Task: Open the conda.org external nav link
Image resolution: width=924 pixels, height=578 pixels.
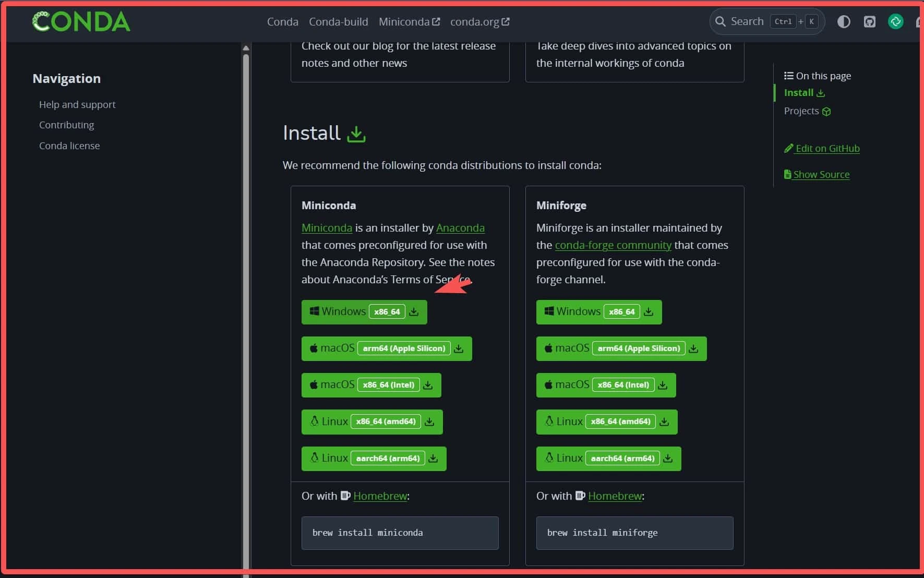Action: click(479, 21)
